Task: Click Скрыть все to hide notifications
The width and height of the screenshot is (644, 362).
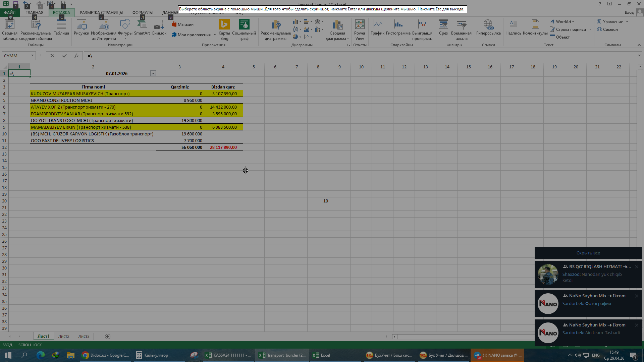Action: [588, 253]
